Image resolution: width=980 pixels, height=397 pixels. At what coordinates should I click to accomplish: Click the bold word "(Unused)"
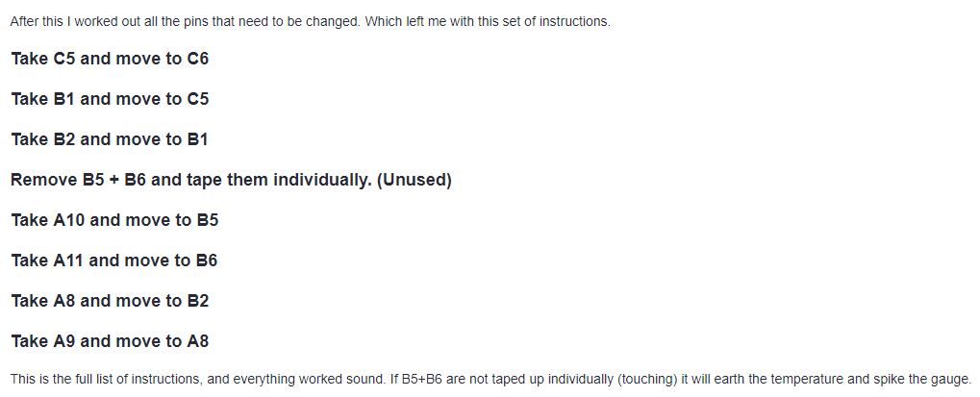click(x=415, y=180)
